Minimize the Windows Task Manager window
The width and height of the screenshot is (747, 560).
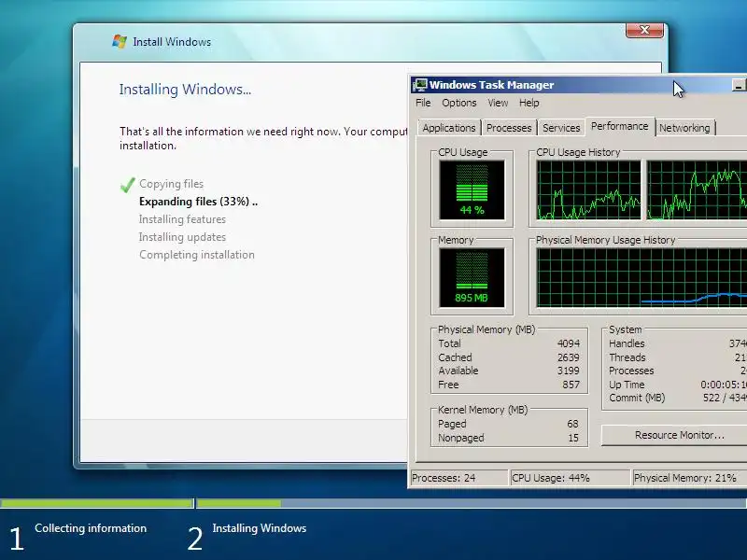point(738,86)
